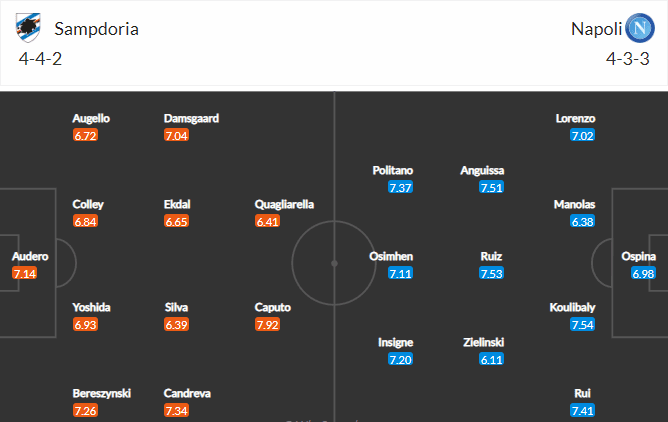Select Napoli defender Manolas
668x422 pixels.
574,204
